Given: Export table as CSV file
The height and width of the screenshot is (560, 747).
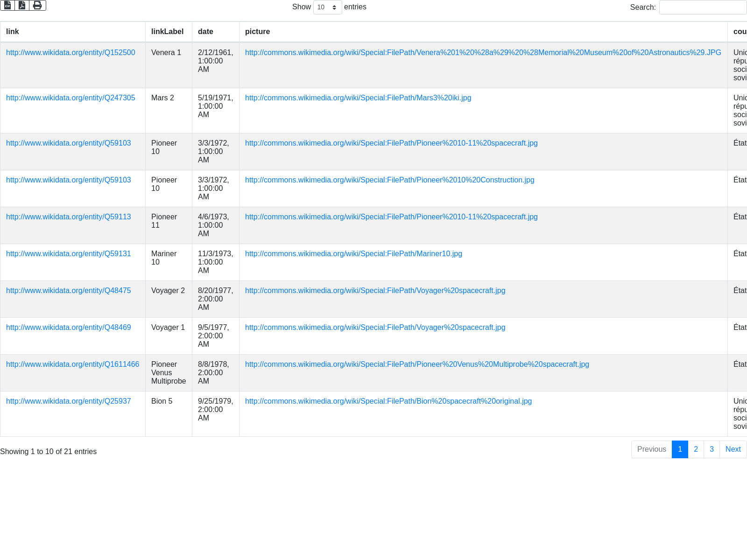Looking at the screenshot, I should 7,5.
